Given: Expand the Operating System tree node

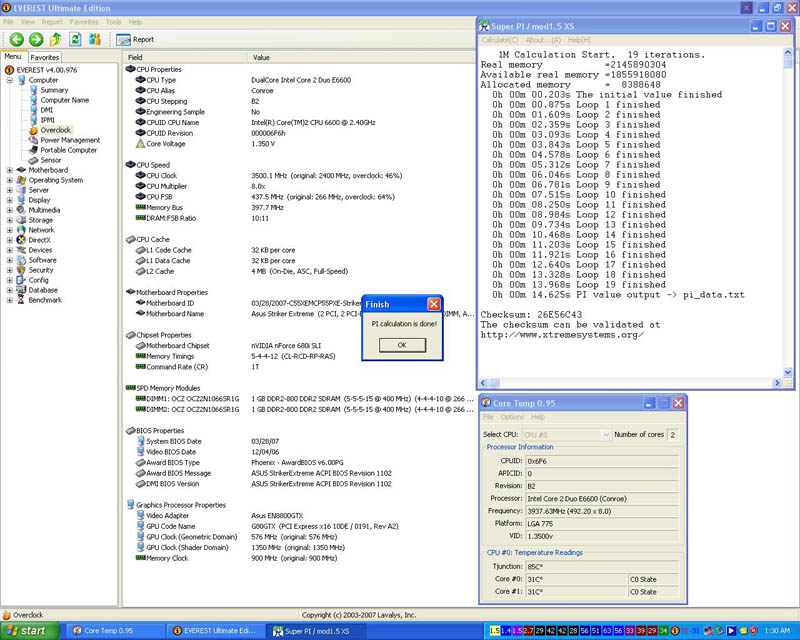Looking at the screenshot, I should 10,180.
